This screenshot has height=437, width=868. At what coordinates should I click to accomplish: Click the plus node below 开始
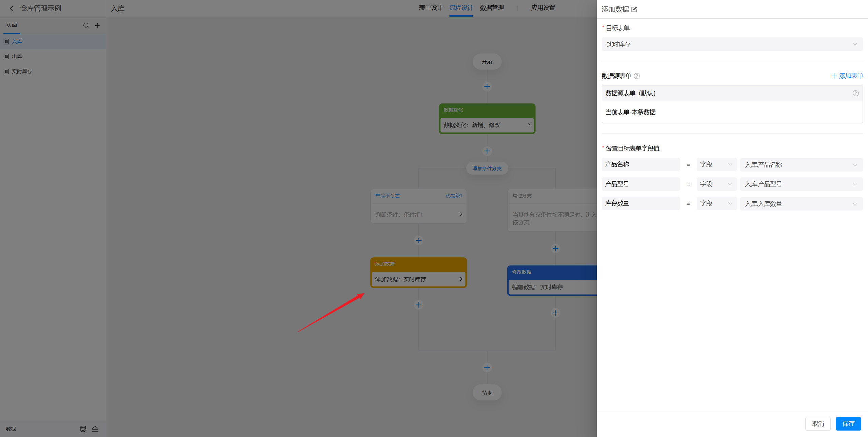point(487,87)
